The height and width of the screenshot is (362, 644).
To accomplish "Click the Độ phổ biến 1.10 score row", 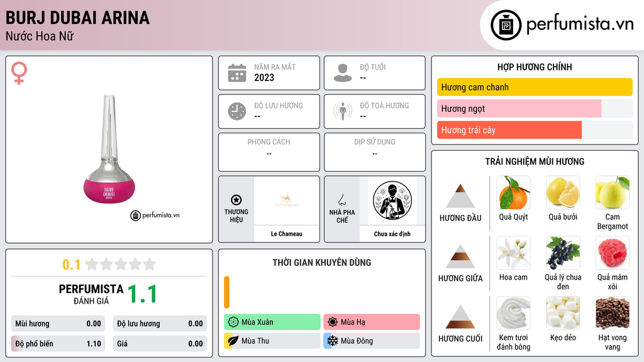I will (x=58, y=344).
